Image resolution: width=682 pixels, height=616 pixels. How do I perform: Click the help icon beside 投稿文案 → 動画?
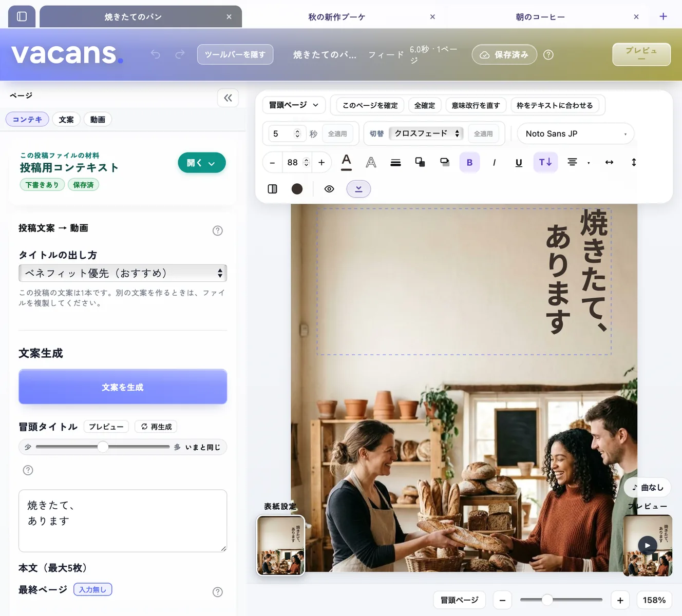point(218,230)
